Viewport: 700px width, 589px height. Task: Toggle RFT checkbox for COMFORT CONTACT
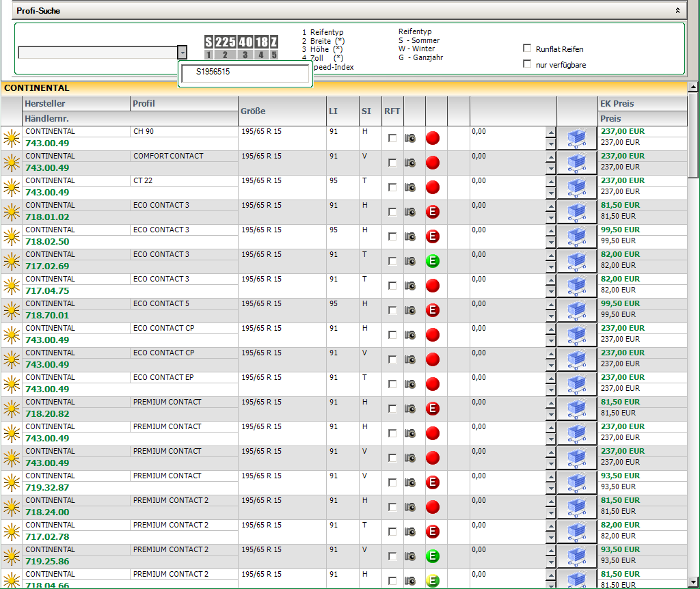[x=392, y=163]
